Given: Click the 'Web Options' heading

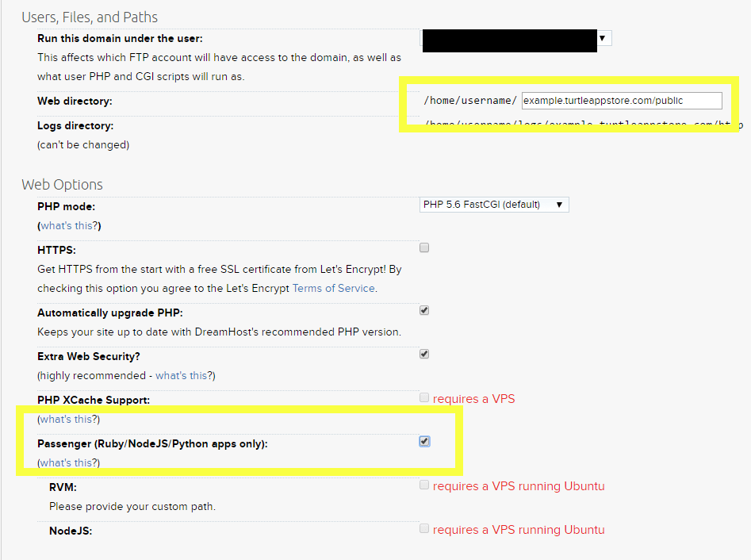Looking at the screenshot, I should coord(63,185).
